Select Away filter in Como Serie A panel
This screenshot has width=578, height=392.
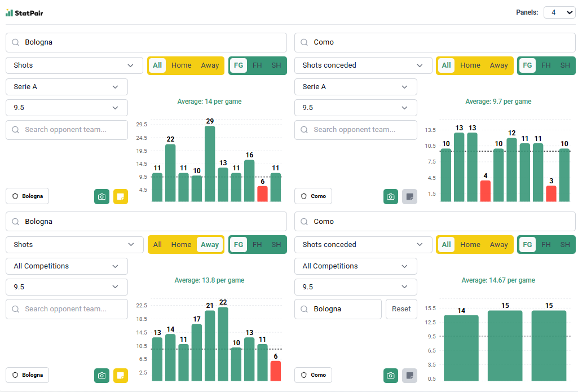(498, 65)
